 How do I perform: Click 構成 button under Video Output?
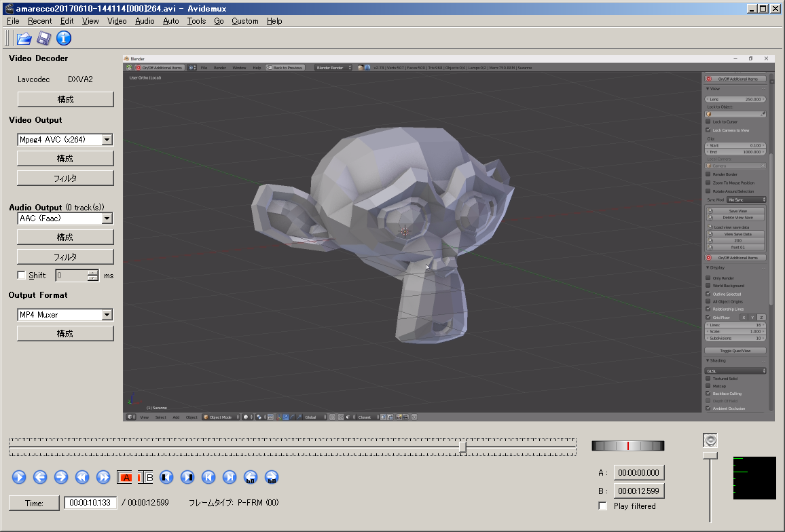click(x=65, y=158)
